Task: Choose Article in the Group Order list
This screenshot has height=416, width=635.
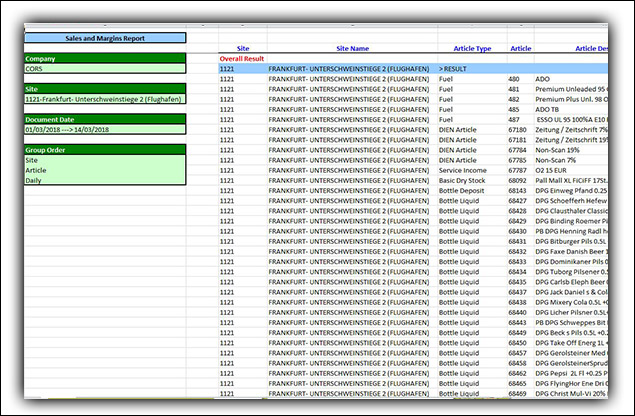Action: point(105,170)
